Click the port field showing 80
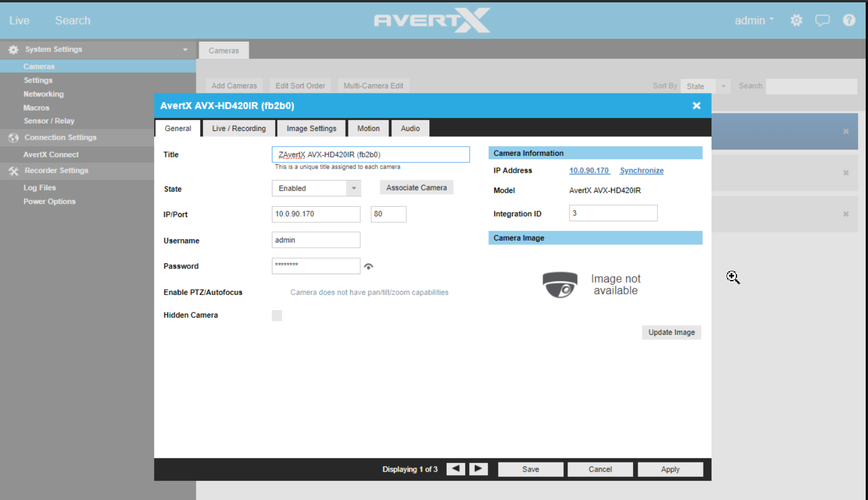The image size is (868, 500). point(388,214)
